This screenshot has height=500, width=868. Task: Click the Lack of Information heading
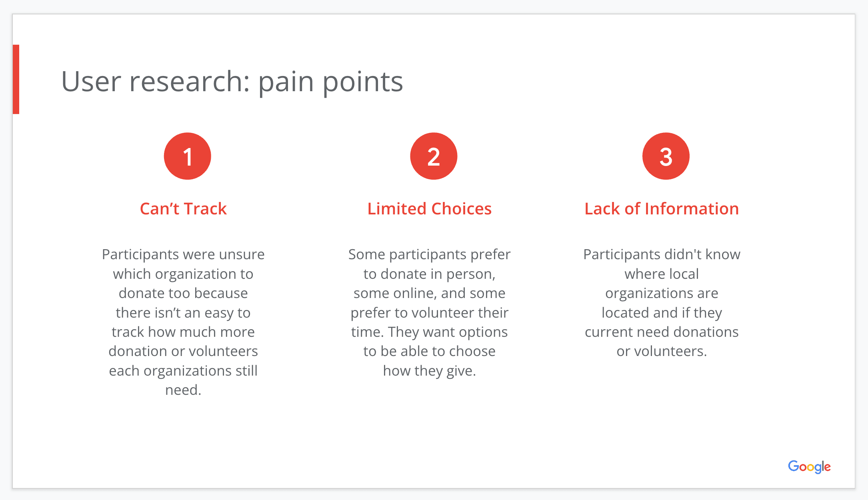point(662,209)
